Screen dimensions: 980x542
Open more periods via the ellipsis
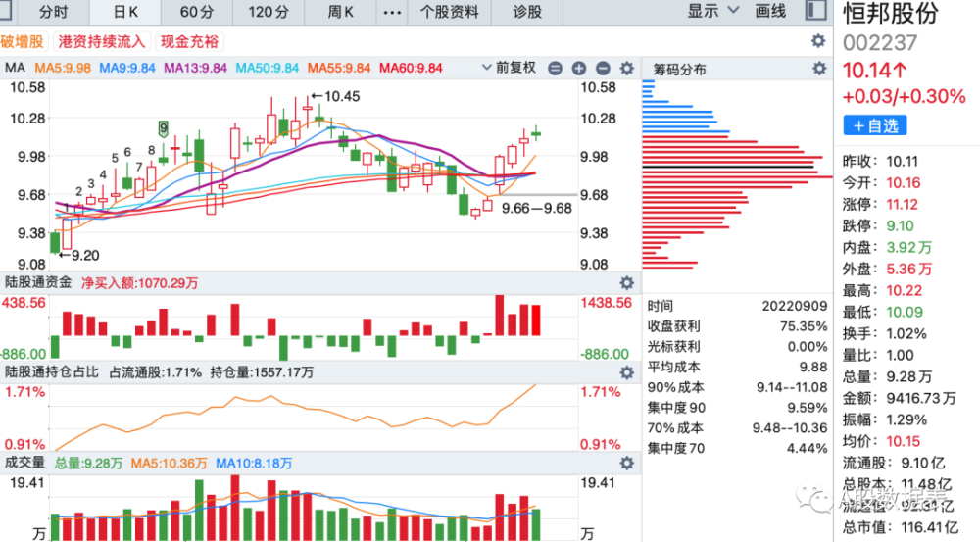point(392,12)
